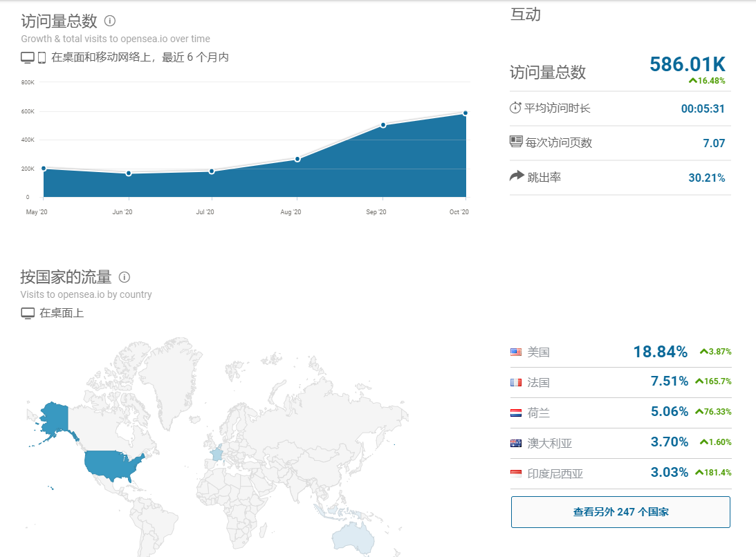Click the Australia flag icon
The width and height of the screenshot is (756, 557).
pos(516,443)
